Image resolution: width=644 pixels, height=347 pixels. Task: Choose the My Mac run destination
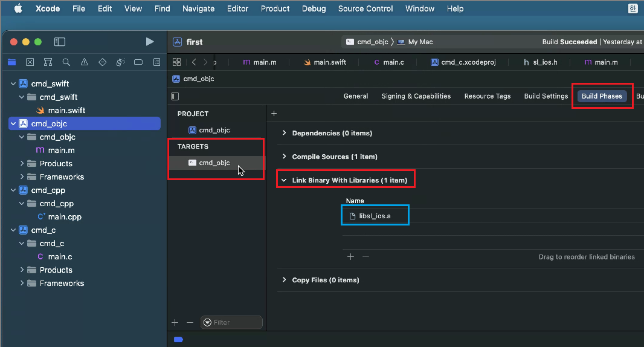point(415,42)
